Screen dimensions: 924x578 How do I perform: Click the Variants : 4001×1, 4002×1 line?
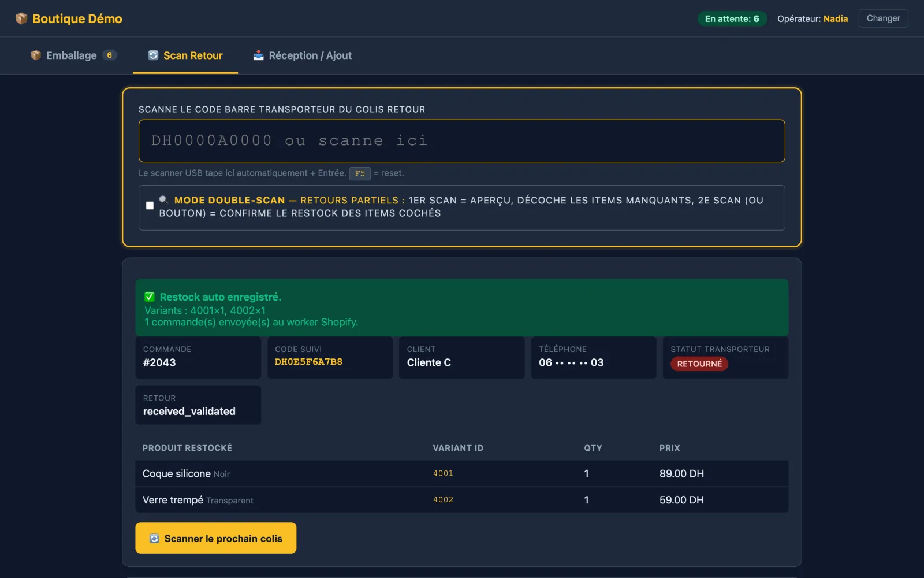(x=205, y=310)
